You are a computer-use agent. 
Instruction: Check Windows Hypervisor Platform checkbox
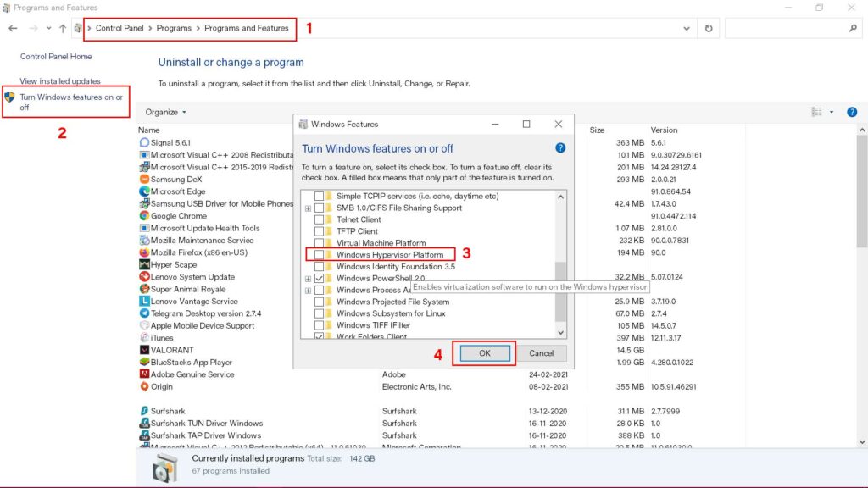click(319, 254)
